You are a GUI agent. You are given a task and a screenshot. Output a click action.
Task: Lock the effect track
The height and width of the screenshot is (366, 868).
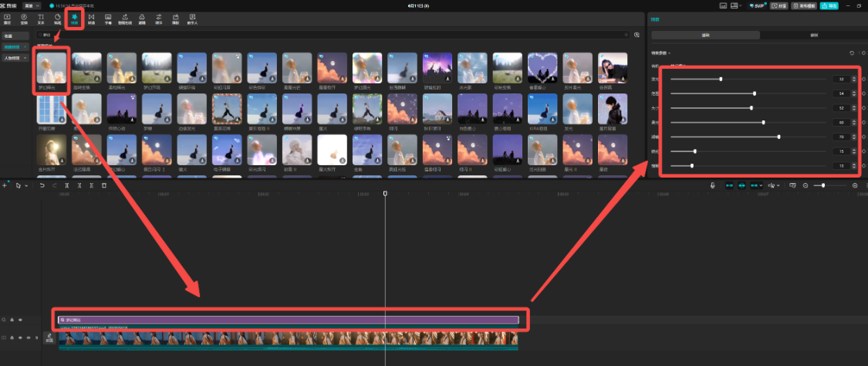(x=12, y=320)
